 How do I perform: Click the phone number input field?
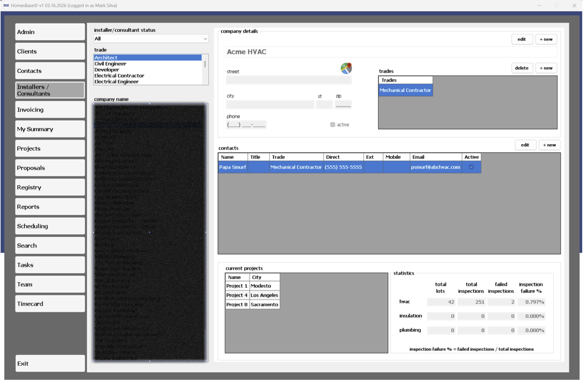[x=246, y=125]
